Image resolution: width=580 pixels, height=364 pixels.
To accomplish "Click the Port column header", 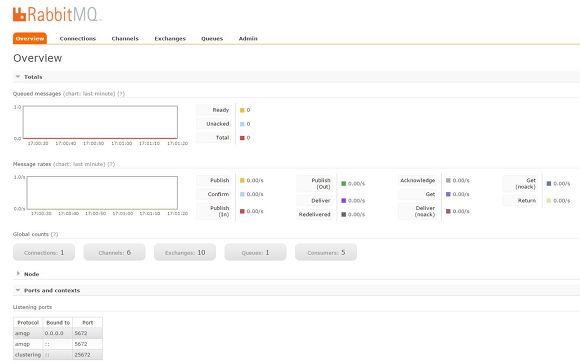I will 88,323.
